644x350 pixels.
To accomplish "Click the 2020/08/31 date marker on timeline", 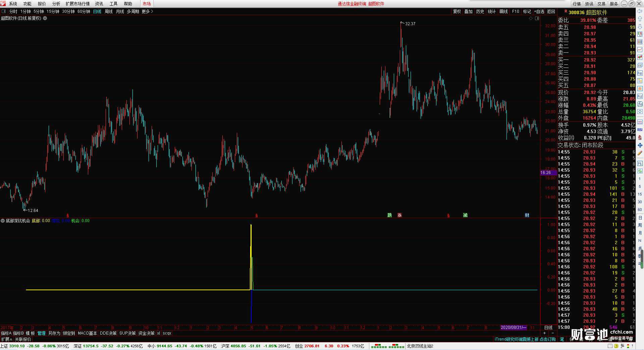I will pyautogui.click(x=514, y=327).
